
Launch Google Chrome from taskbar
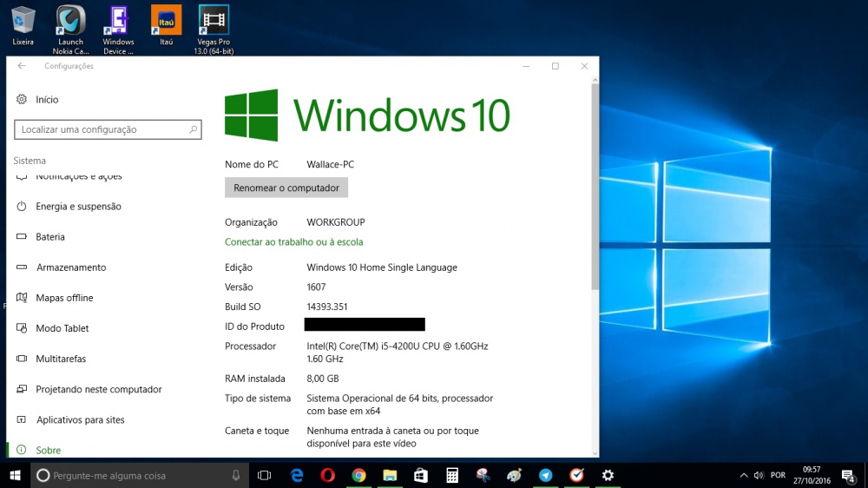pos(358,475)
